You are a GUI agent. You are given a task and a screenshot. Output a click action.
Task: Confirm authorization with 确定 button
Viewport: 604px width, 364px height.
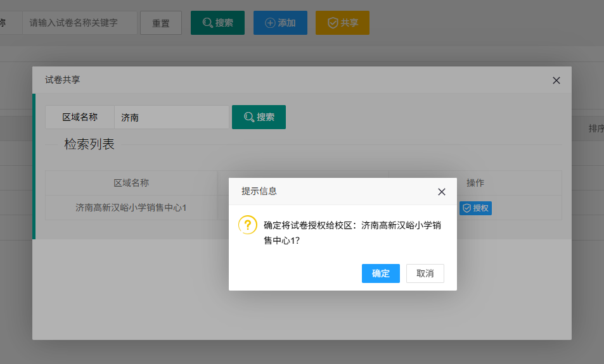pos(380,273)
